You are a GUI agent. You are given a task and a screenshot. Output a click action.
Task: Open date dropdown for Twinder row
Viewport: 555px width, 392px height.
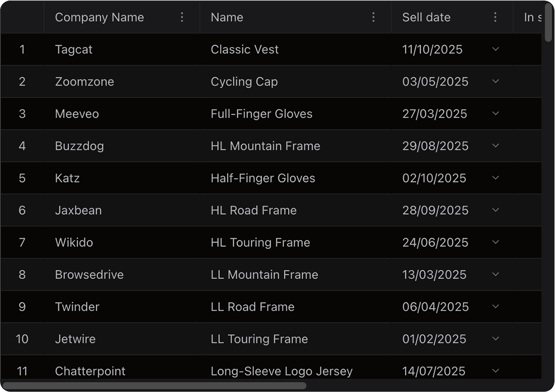496,306
